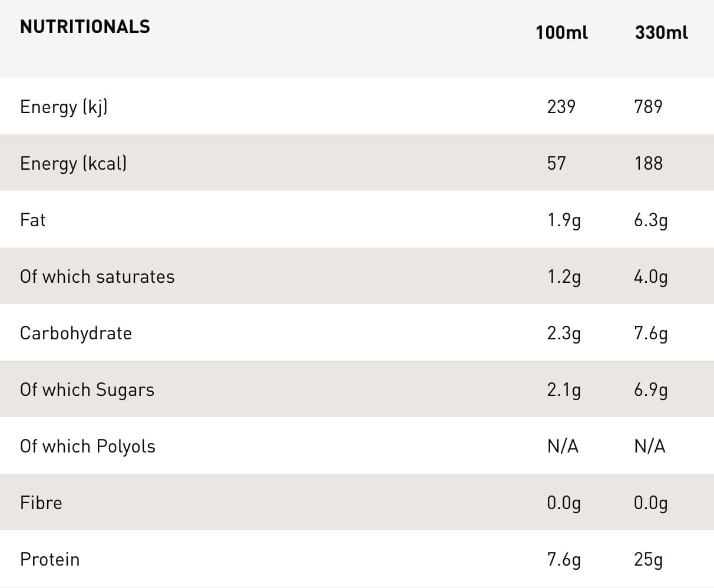Click the 2.1g sugars value
714x588 pixels.
coord(564,390)
